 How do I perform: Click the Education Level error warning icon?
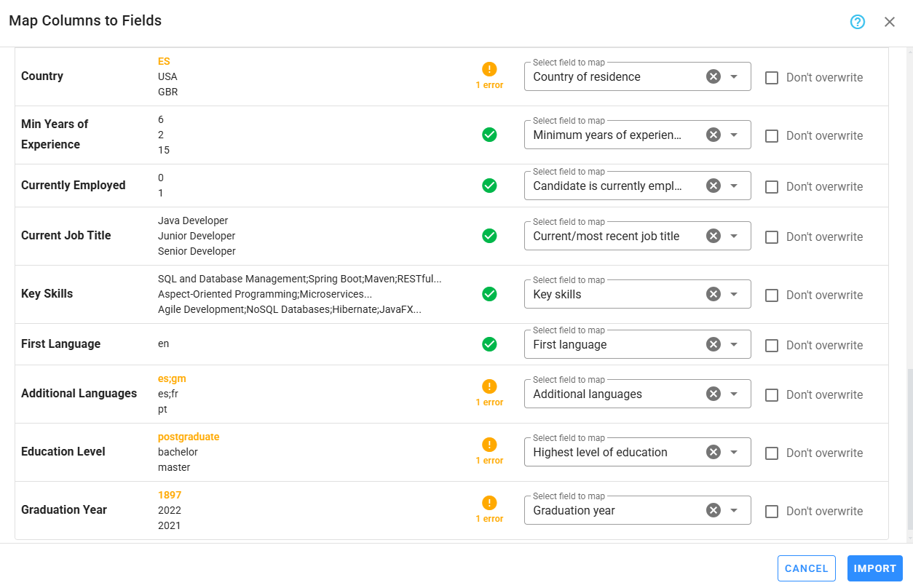pos(489,445)
